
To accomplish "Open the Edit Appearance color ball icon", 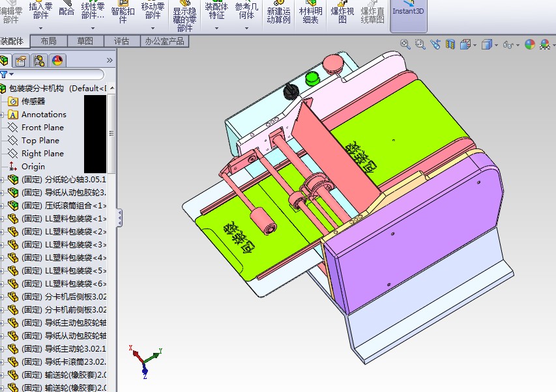I will pyautogui.click(x=529, y=44).
